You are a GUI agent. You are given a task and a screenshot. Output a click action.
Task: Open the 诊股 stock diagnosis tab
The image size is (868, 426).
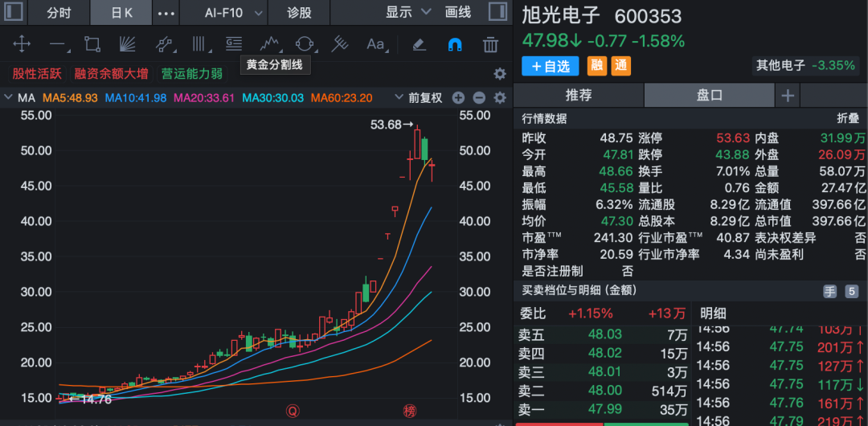(299, 12)
